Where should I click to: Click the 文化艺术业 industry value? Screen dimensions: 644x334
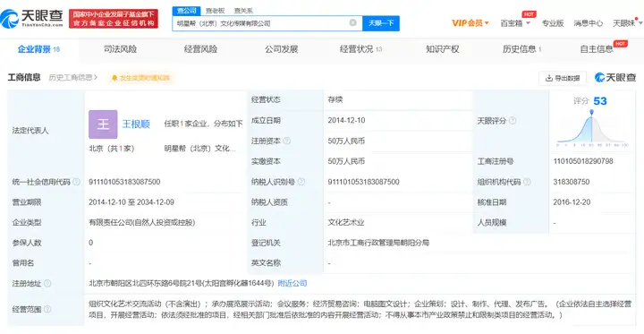coord(346,223)
